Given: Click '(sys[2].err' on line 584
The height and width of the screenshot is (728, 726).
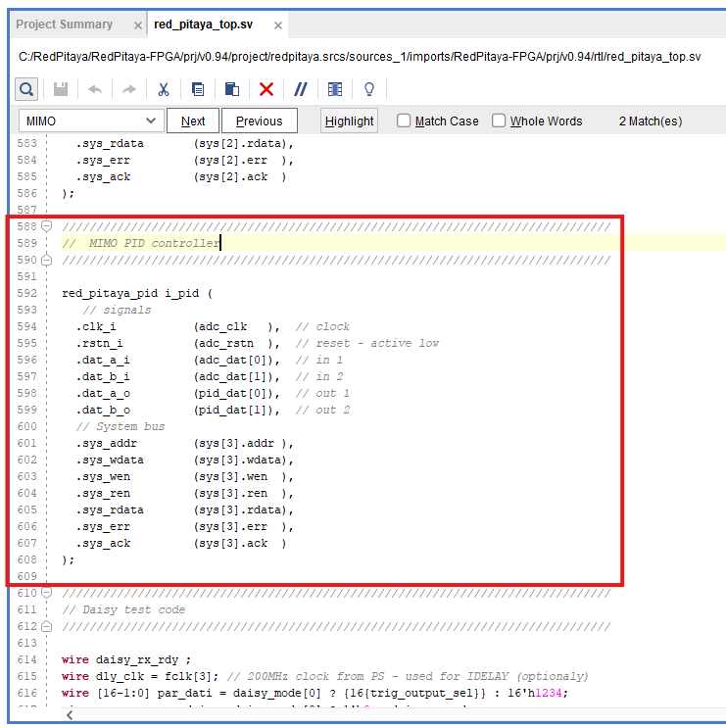Looking at the screenshot, I should tap(230, 160).
